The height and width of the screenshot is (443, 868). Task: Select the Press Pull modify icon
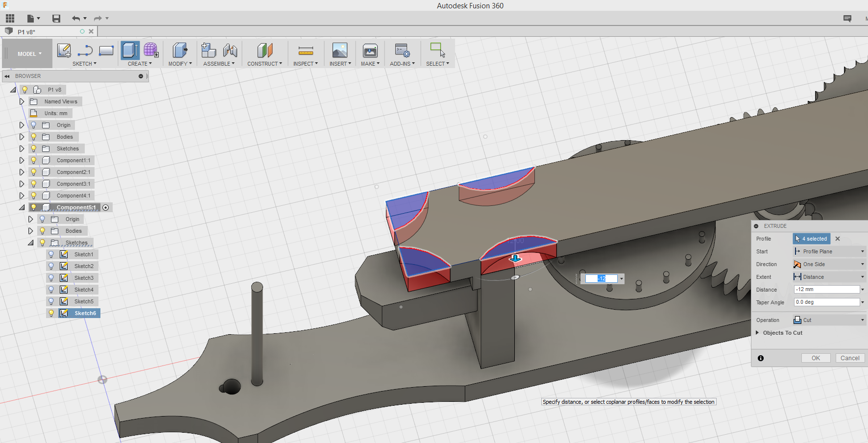[180, 50]
